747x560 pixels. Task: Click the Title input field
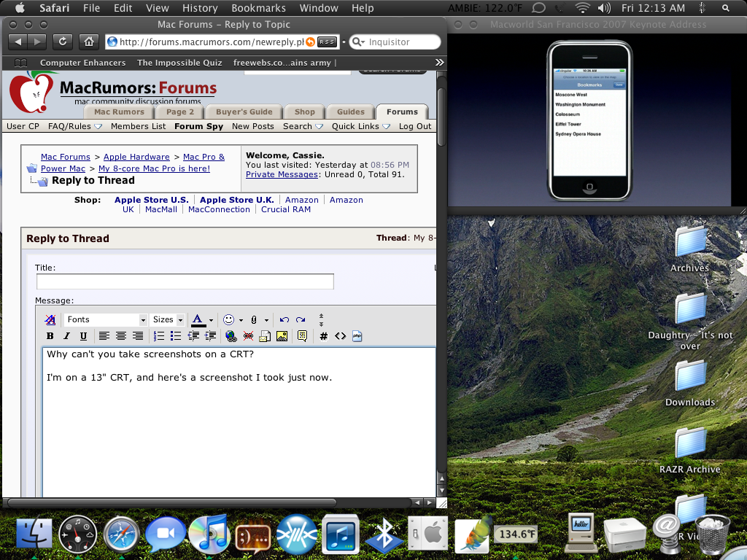click(185, 281)
